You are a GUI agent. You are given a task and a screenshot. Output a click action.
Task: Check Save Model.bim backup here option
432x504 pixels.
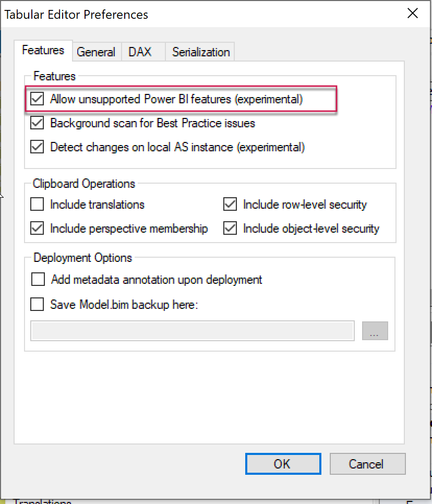click(37, 304)
